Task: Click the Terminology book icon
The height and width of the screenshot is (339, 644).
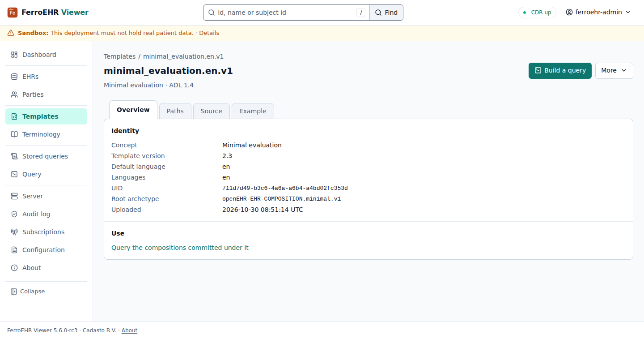Action: [x=14, y=134]
